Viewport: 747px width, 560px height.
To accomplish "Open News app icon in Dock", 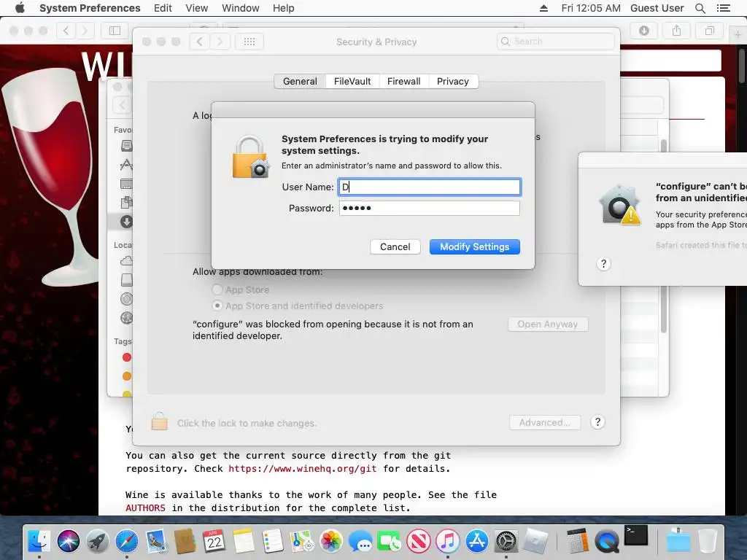I will click(418, 542).
